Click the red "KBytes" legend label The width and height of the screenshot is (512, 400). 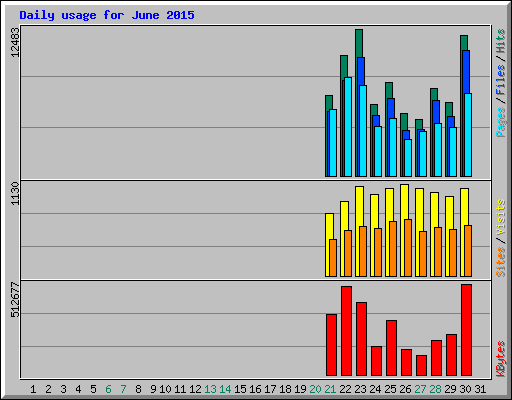(x=501, y=359)
